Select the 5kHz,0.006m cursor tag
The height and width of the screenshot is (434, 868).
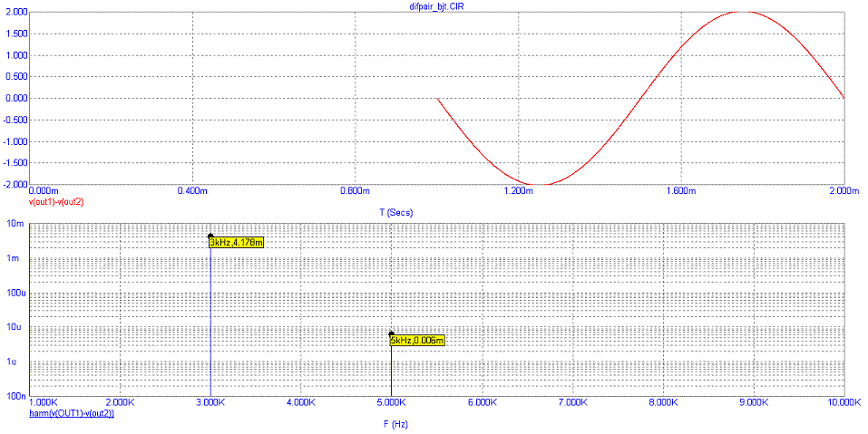[x=417, y=341]
